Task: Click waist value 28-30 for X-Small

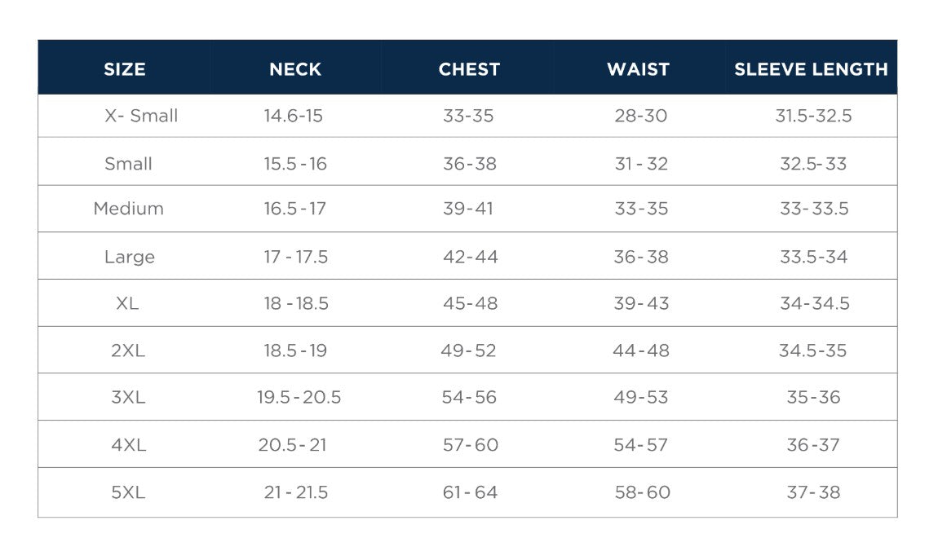Action: (x=640, y=116)
